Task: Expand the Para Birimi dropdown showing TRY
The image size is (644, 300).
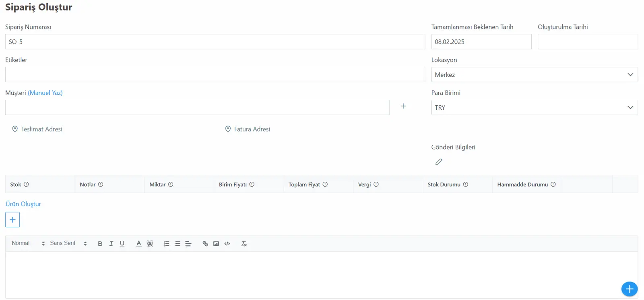Action: pyautogui.click(x=535, y=107)
